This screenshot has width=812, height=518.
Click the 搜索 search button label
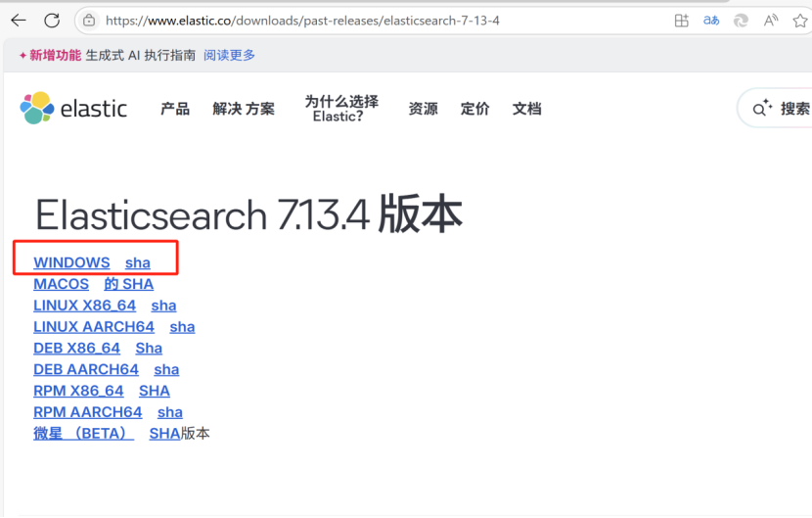coord(795,109)
